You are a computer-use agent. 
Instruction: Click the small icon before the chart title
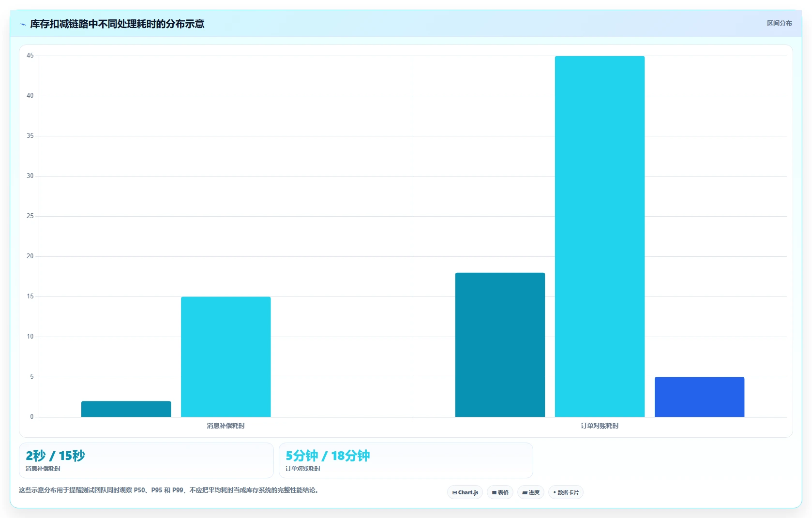(x=23, y=24)
